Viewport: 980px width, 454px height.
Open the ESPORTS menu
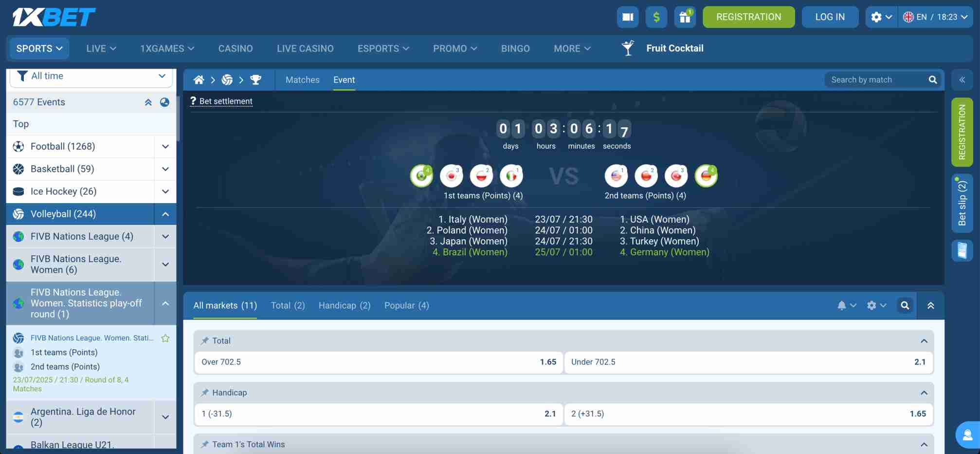[x=383, y=48]
